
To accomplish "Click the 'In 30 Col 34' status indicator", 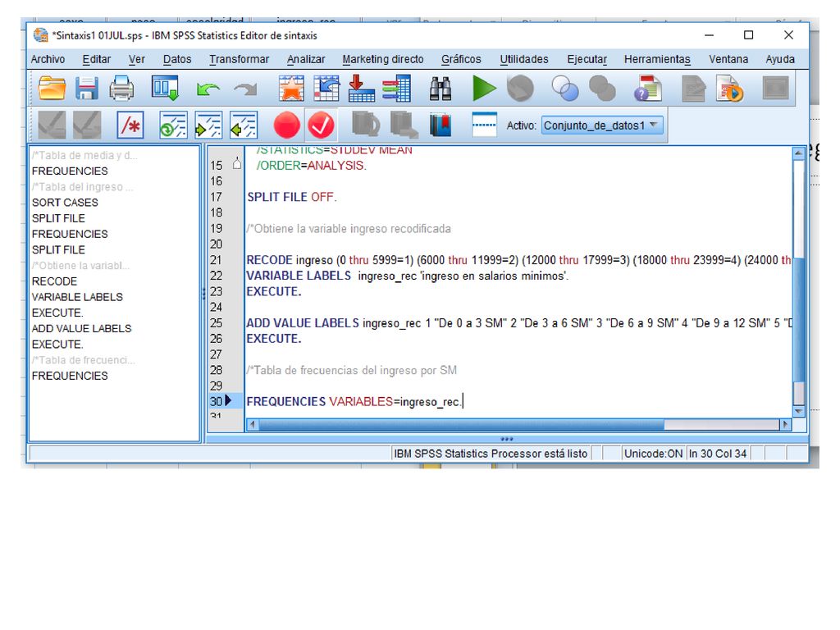I will click(717, 454).
